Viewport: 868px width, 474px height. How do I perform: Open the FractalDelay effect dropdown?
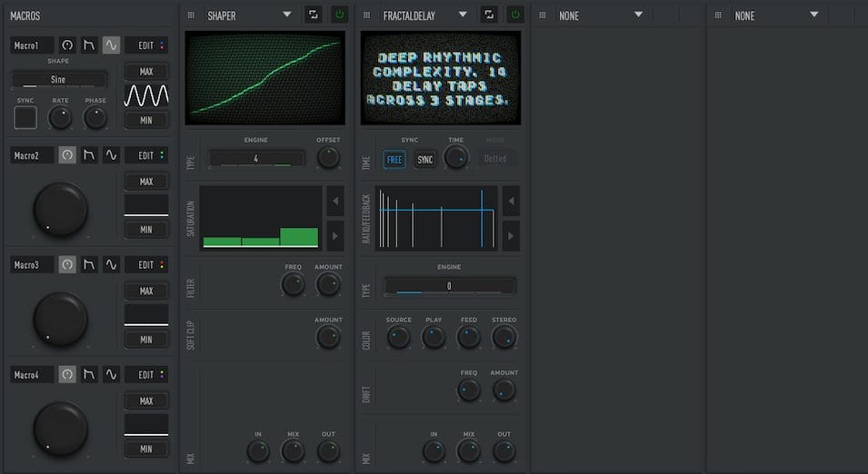(x=463, y=15)
